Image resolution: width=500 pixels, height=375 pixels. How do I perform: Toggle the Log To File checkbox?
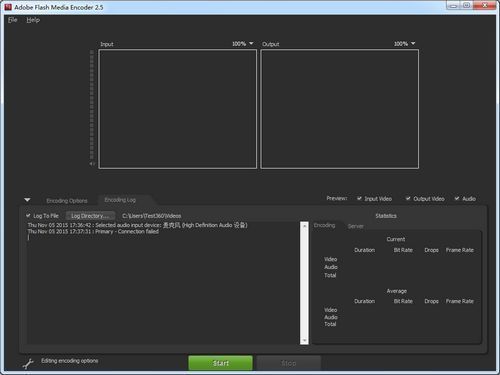coord(28,216)
